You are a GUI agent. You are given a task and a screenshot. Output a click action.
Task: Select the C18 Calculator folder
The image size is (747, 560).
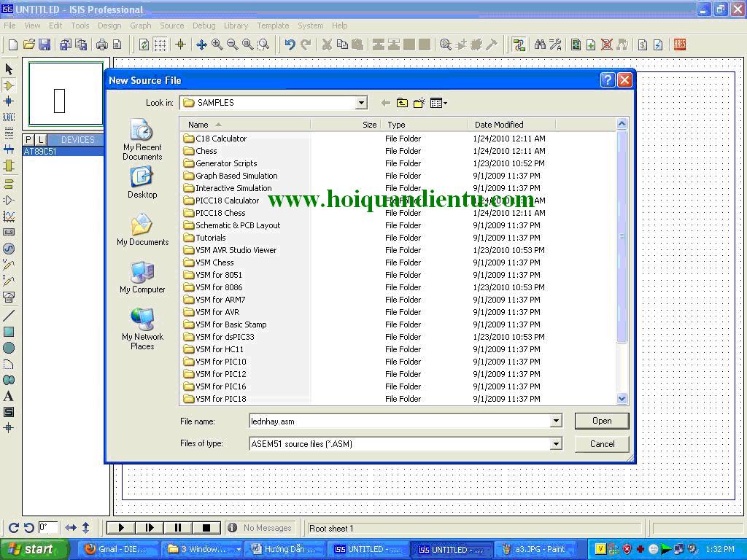[215, 139]
